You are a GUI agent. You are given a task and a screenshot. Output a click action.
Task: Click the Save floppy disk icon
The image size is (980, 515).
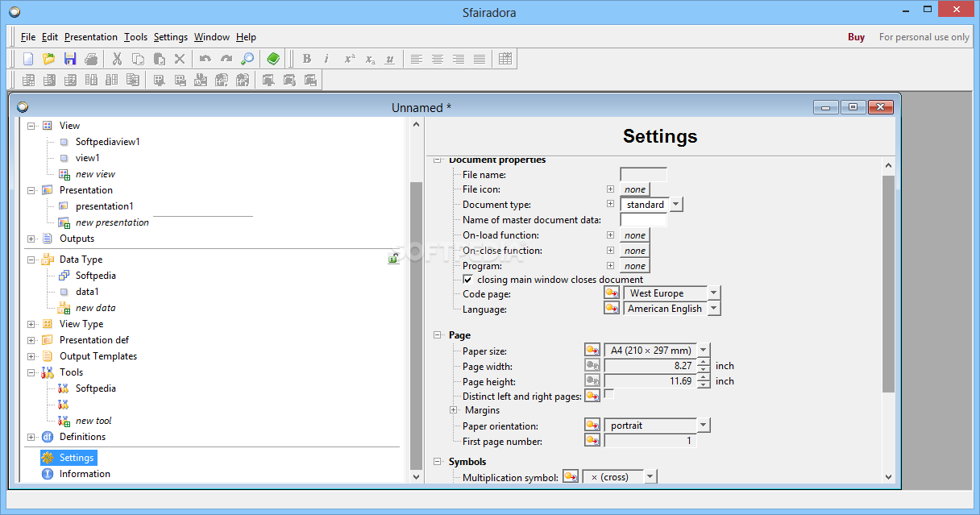click(70, 59)
